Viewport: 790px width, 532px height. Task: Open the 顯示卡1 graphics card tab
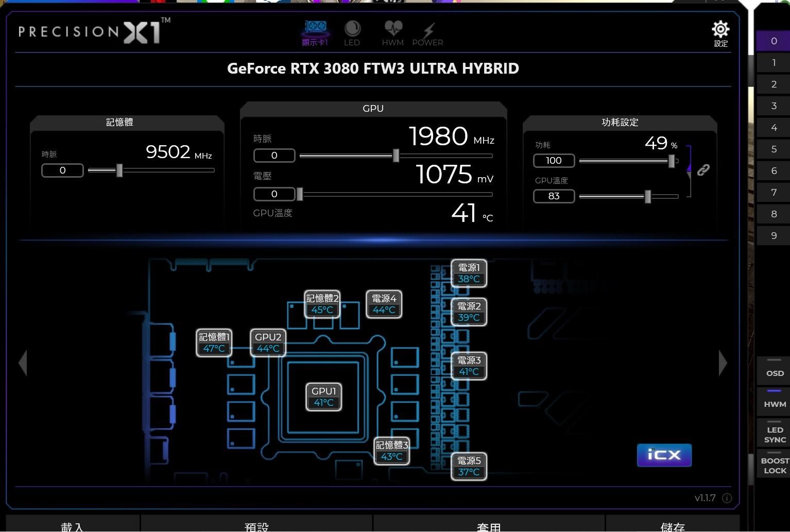tap(315, 33)
